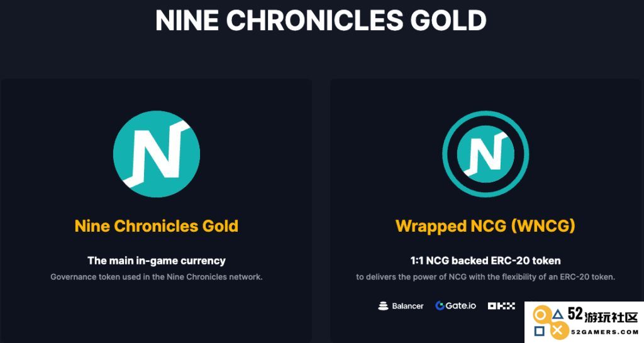
Task: Click the white N inside the NCG logo
Action: coord(157,154)
